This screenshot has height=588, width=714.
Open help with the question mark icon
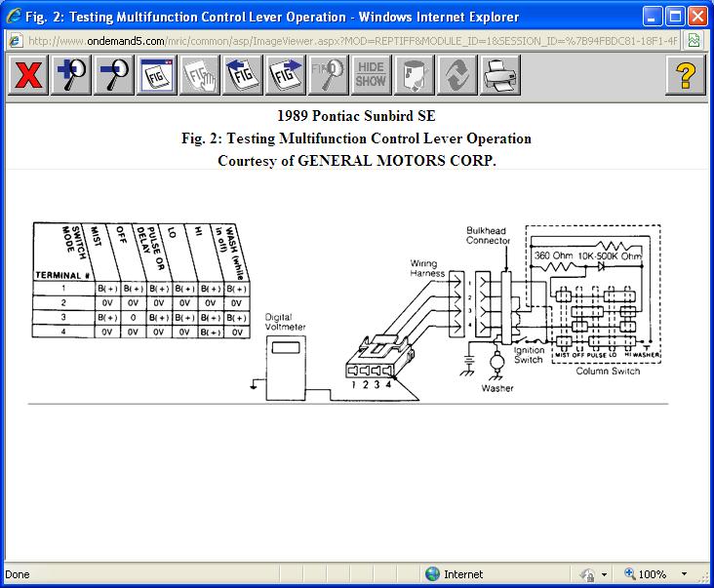(x=686, y=75)
